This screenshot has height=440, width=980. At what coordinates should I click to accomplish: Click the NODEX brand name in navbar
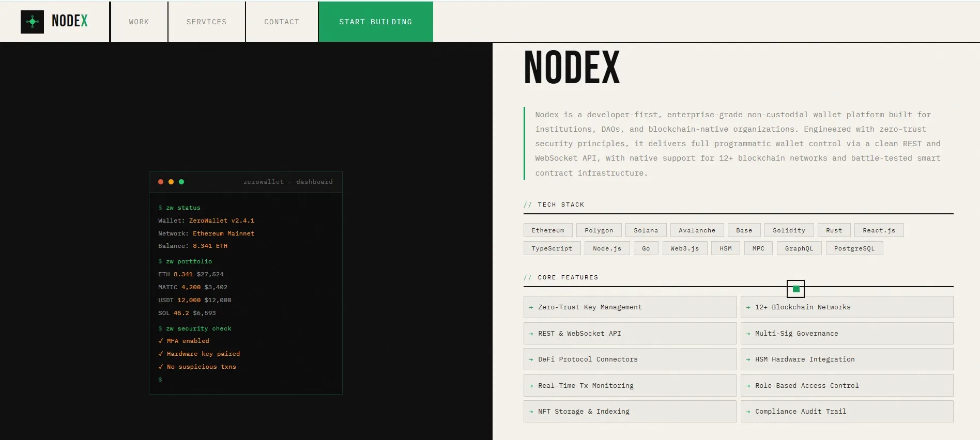[70, 21]
